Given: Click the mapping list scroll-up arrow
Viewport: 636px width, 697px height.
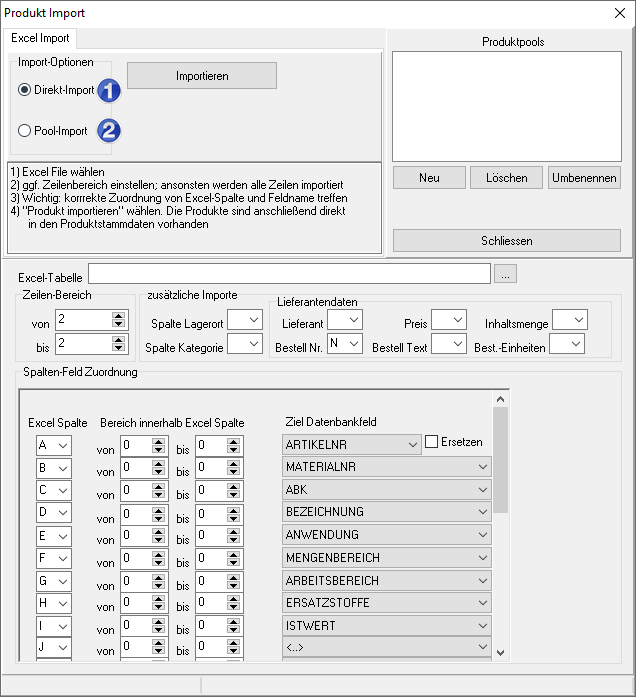Looking at the screenshot, I should pos(500,399).
